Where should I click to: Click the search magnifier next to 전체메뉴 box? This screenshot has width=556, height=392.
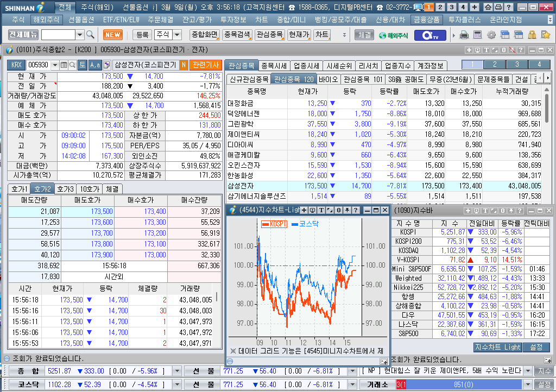coord(91,35)
